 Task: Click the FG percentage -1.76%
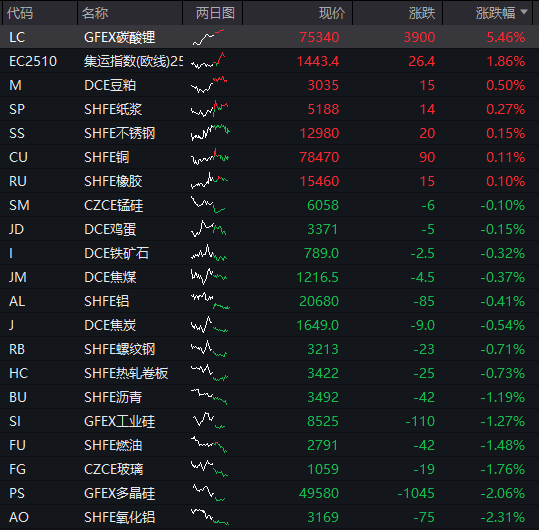tap(503, 469)
